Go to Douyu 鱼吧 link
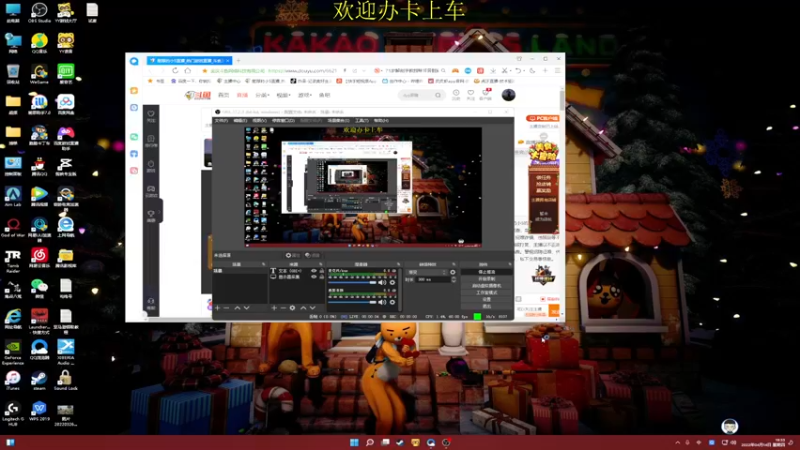This screenshot has width=800, height=450. (324, 95)
